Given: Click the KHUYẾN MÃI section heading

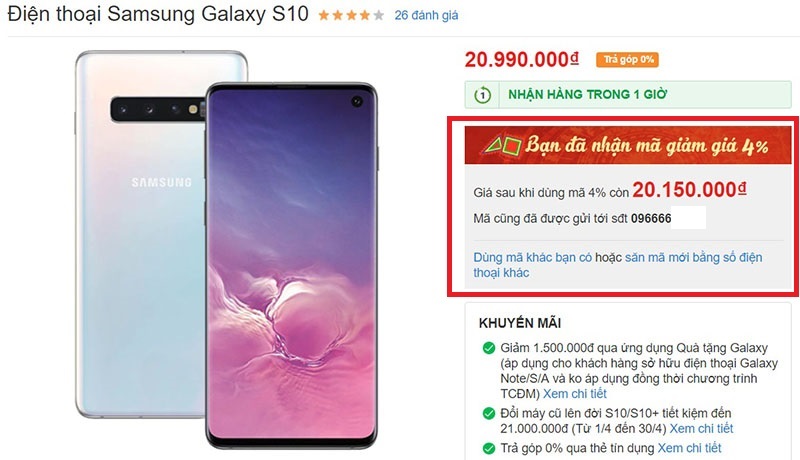Looking at the screenshot, I should click(x=520, y=323).
